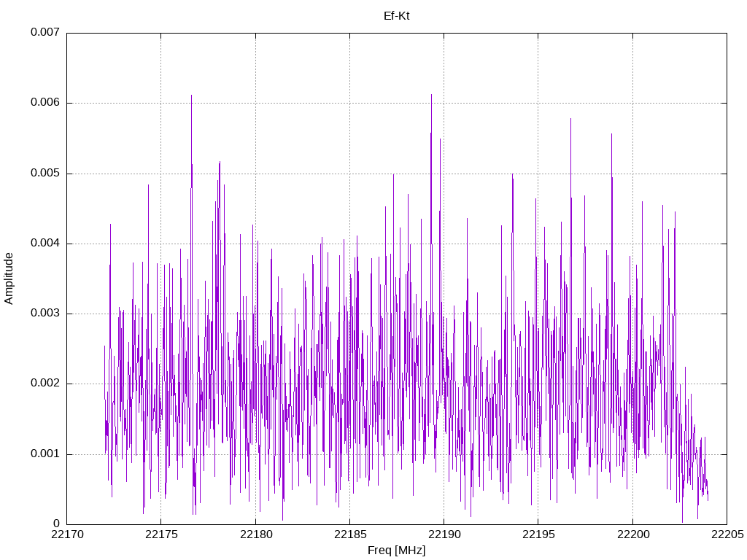
Task: Click the 0.004 y-axis tick label
Action: click(x=45, y=244)
